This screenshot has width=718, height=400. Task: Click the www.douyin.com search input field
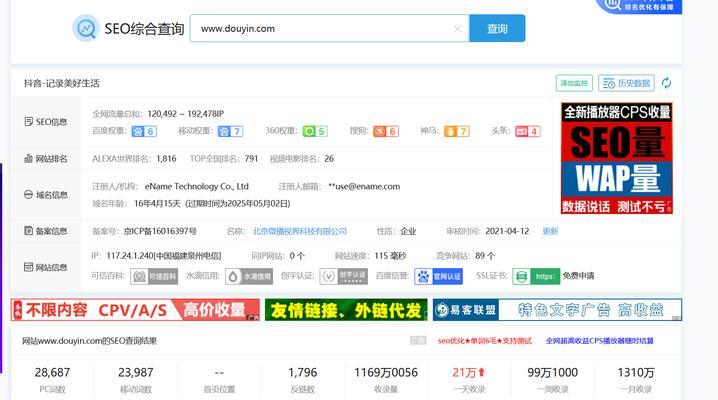[x=329, y=28]
